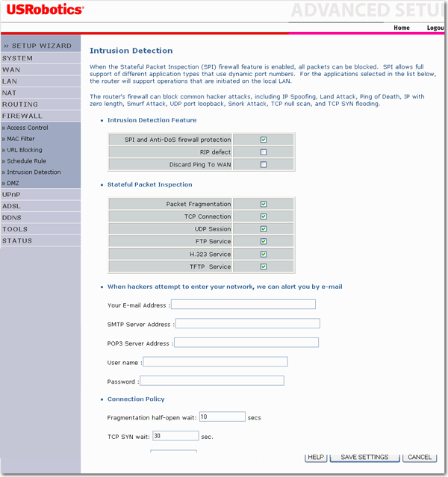This screenshot has width=448, height=477.
Task: Click the Your E-mail Address field
Action: 243,305
